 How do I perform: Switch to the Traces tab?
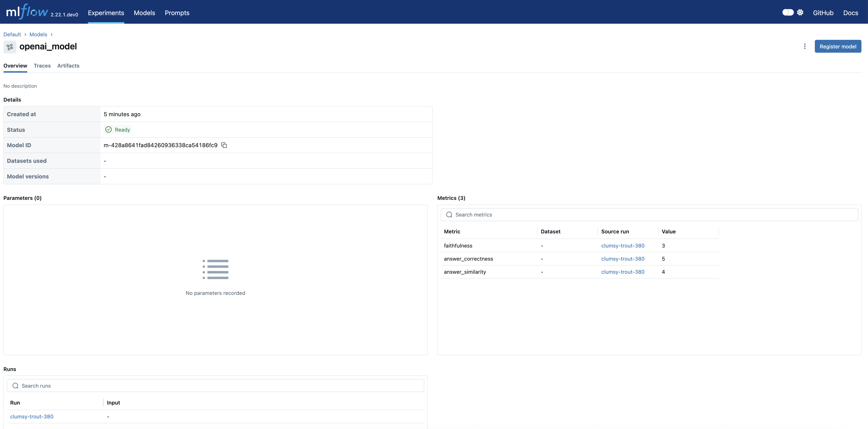coord(42,66)
